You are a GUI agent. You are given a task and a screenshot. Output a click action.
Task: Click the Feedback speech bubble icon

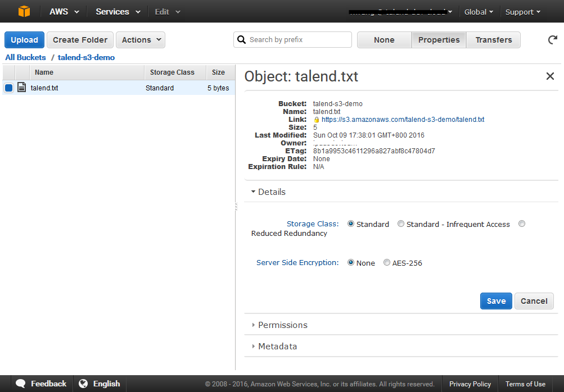coord(21,384)
